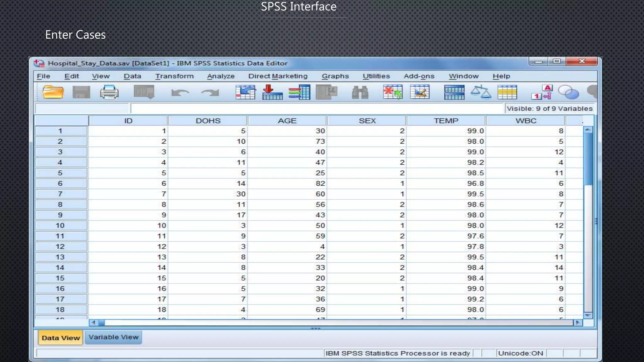Open the Graphs menu
Screen dimensions: 644x362
click(x=335, y=76)
